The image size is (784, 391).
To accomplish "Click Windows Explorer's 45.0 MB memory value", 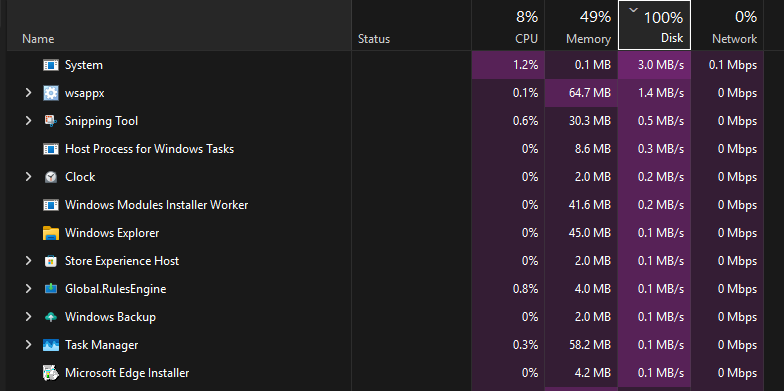I will [x=590, y=233].
